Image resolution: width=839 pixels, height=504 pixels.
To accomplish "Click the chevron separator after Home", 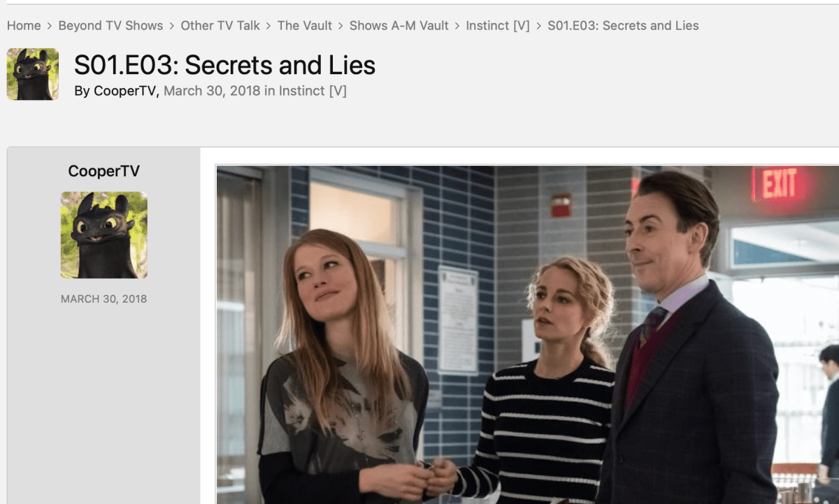I will click(x=50, y=26).
